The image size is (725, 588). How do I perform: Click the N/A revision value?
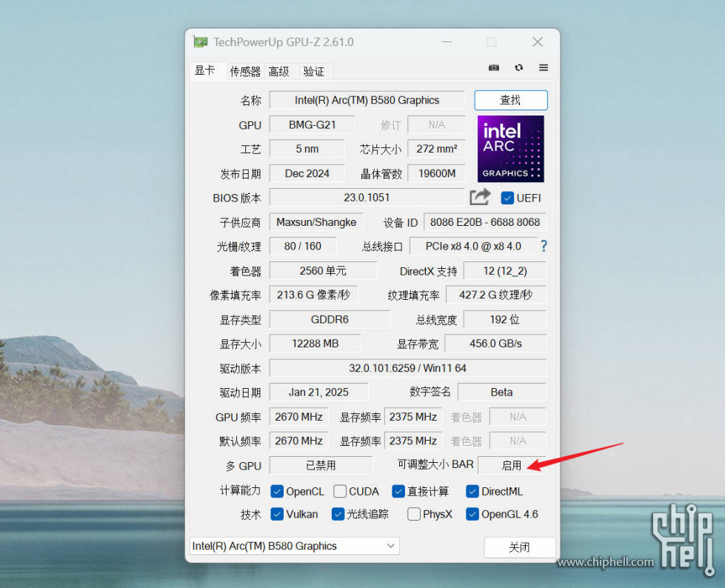pos(436,125)
